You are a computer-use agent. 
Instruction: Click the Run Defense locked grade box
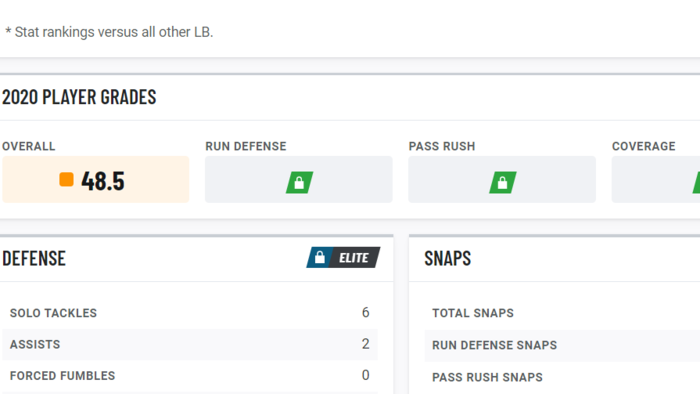coord(299,179)
